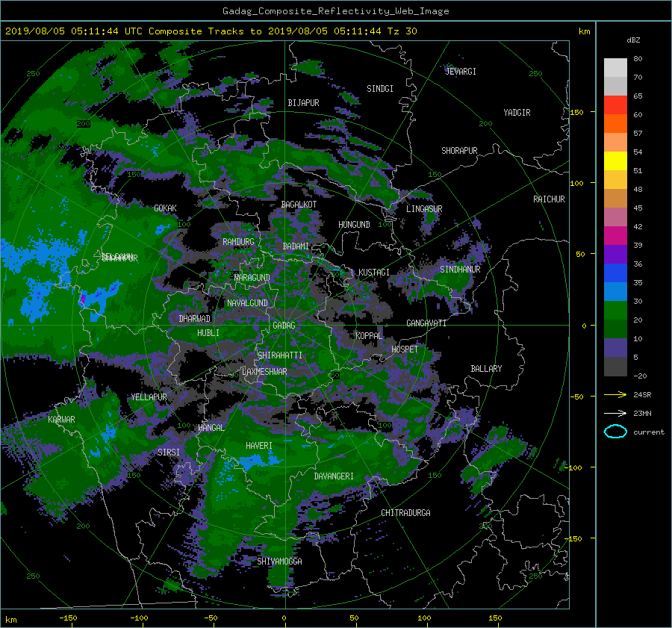The width and height of the screenshot is (672, 628).
Task: Click the Gadag_Composite_Reflectivity_Web_Image title
Action: click(335, 11)
